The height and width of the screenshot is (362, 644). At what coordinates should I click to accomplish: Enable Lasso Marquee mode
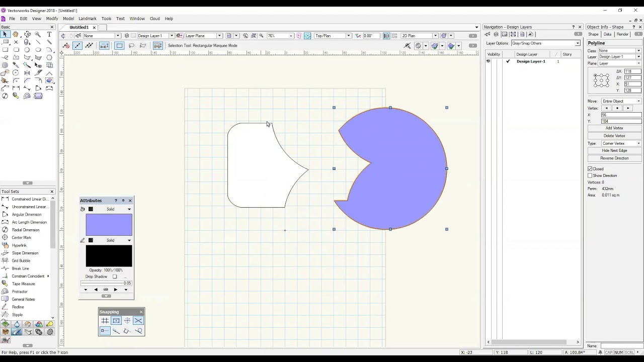[131, 46]
